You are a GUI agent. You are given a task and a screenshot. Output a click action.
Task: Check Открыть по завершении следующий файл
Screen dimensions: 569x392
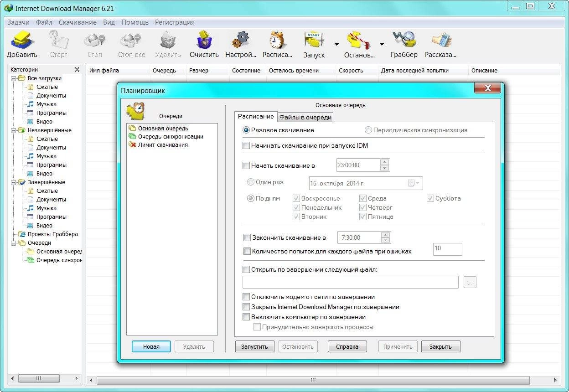246,269
